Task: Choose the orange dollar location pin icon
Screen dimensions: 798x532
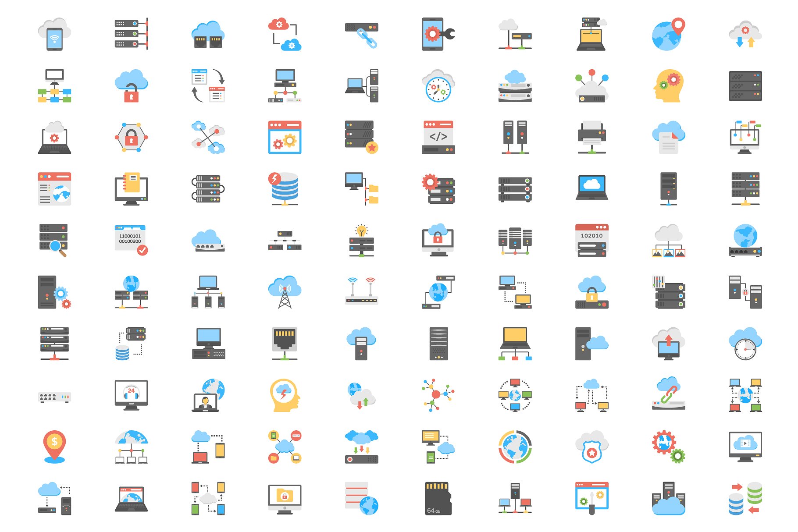Action: (x=54, y=447)
